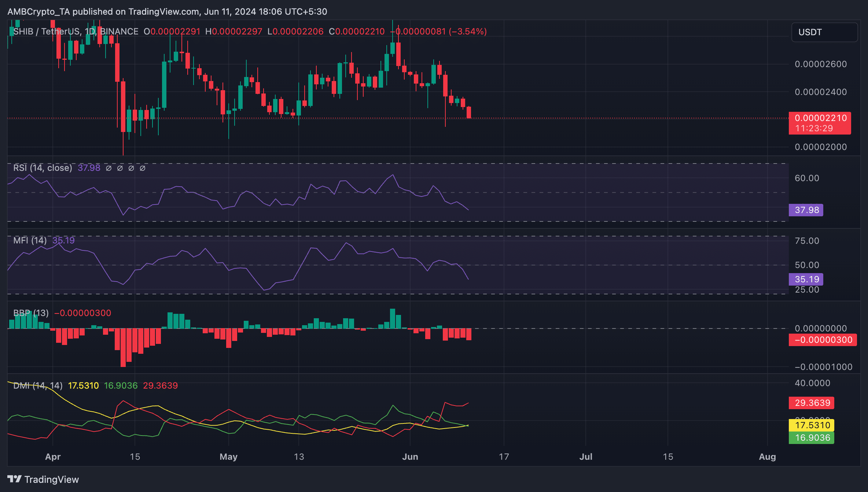Click the Jun label on time axis

coord(410,457)
